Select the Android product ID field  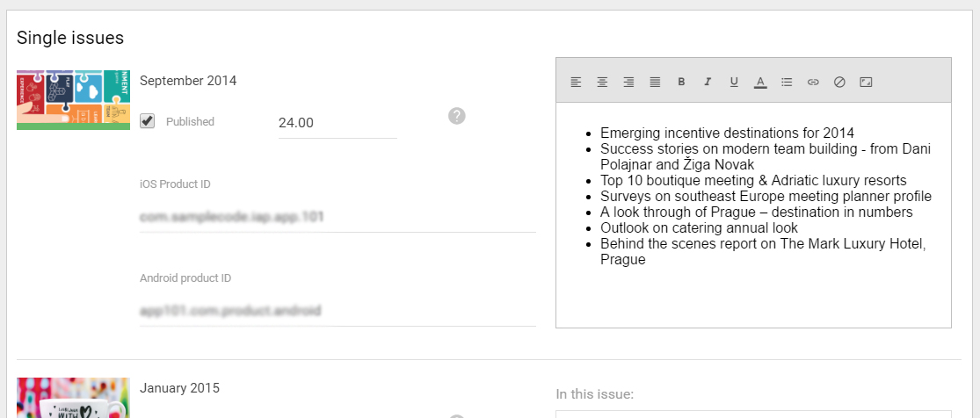(338, 311)
